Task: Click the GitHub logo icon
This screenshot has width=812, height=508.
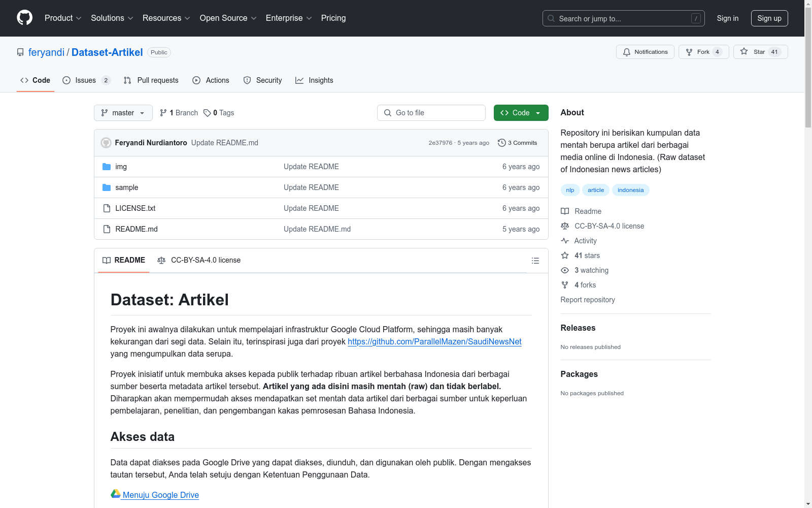Action: (24, 18)
